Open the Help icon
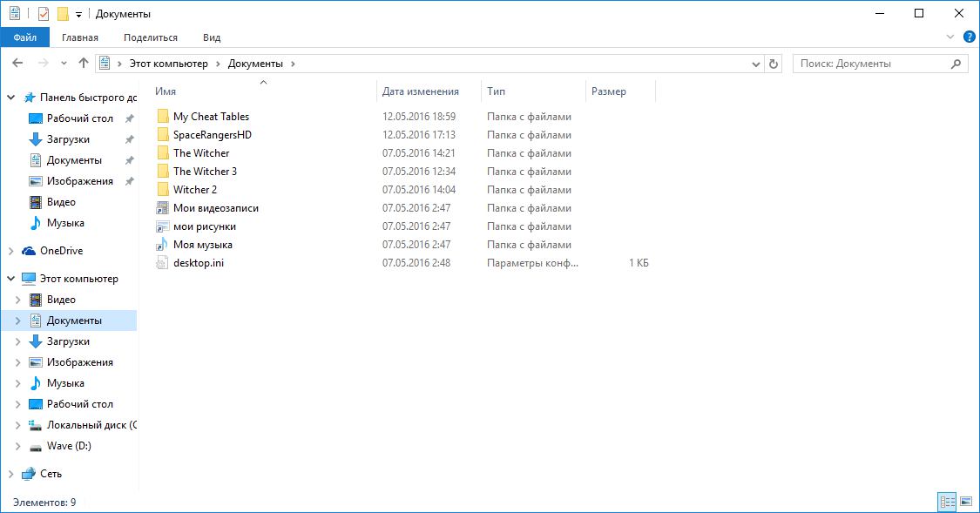980x513 pixels. coord(970,37)
